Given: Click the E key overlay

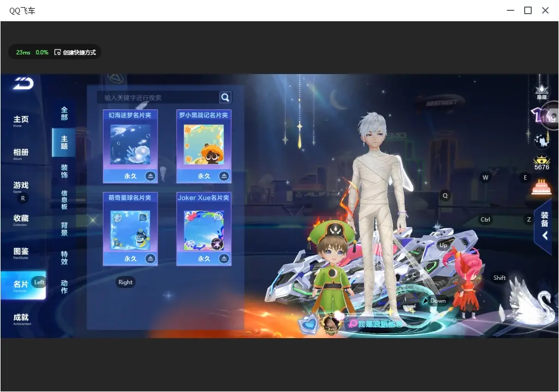Looking at the screenshot, I should click(x=525, y=177).
